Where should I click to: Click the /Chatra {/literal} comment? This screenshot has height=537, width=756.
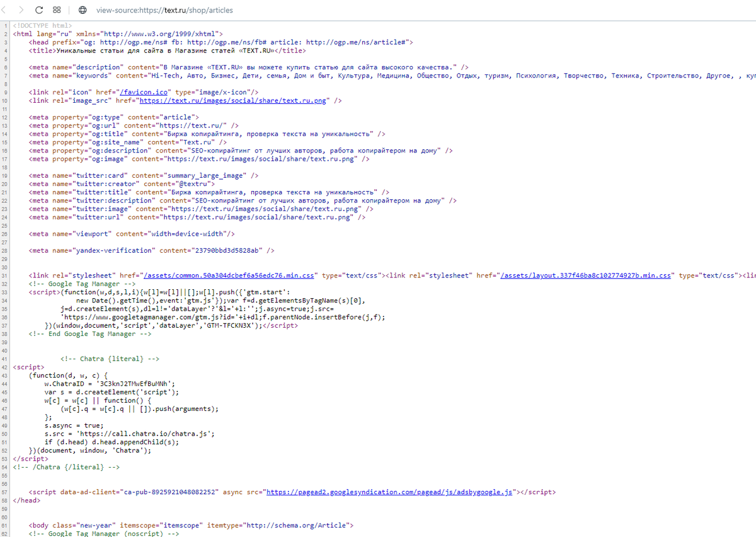[67, 467]
